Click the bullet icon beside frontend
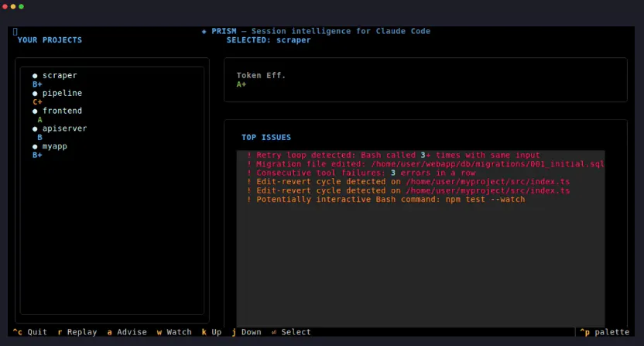 coord(35,111)
